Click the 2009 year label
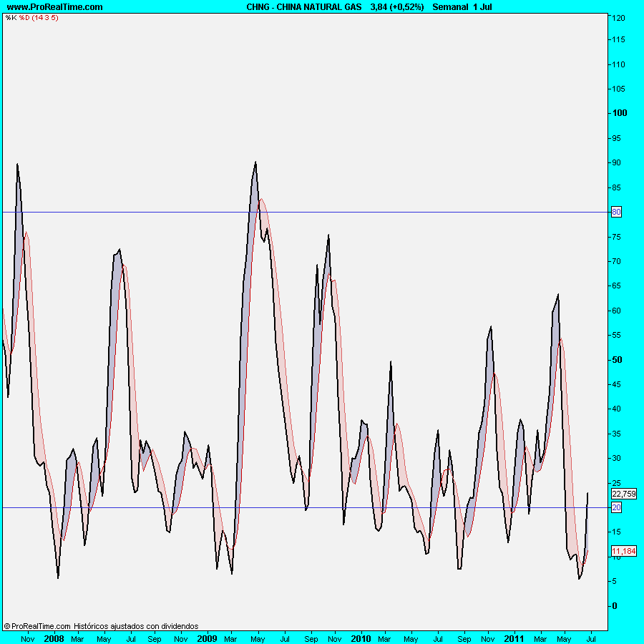 pos(207,639)
